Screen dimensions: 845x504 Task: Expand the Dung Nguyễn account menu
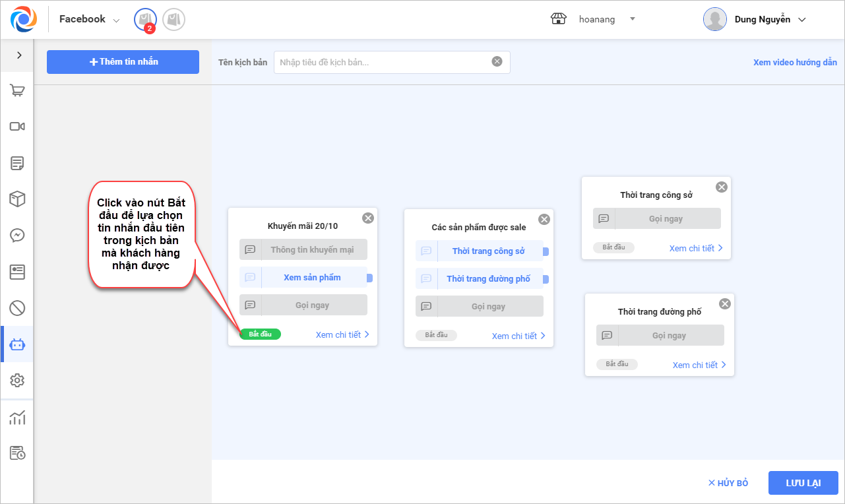(x=801, y=20)
